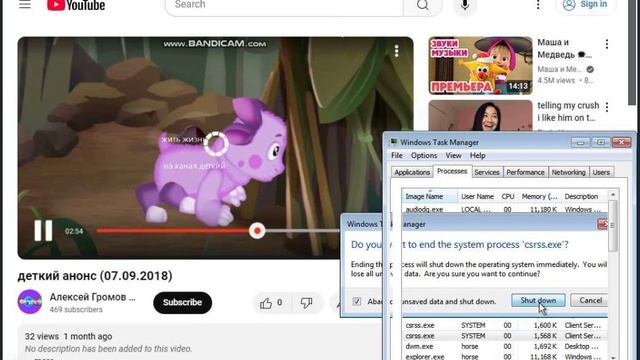Minimize the Windows Task Manager window
This screenshot has width=640, height=360.
[580, 142]
